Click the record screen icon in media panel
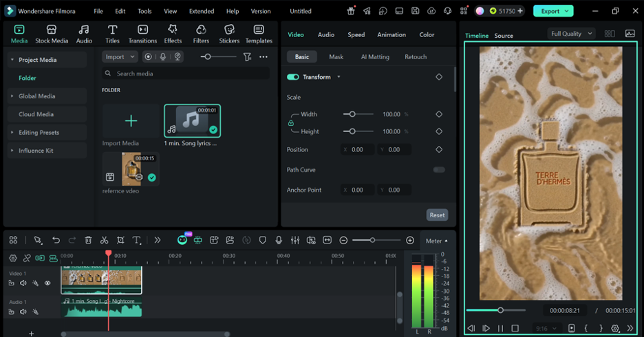644x337 pixels. 148,56
